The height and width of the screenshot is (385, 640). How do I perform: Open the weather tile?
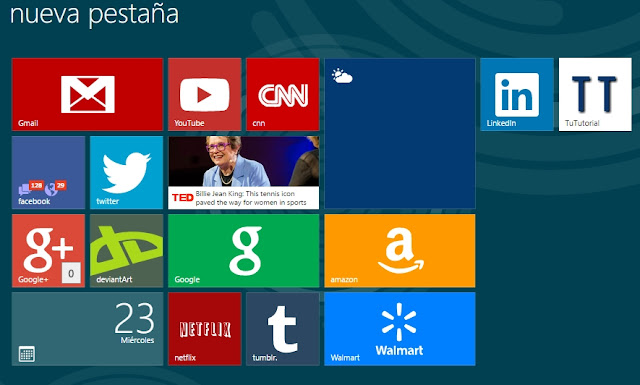(x=400, y=134)
